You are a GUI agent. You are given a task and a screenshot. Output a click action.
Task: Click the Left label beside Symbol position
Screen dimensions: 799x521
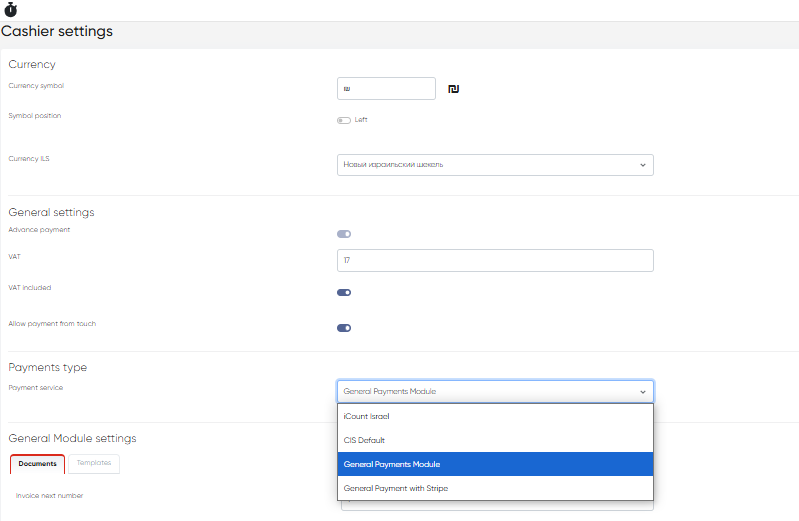(361, 120)
